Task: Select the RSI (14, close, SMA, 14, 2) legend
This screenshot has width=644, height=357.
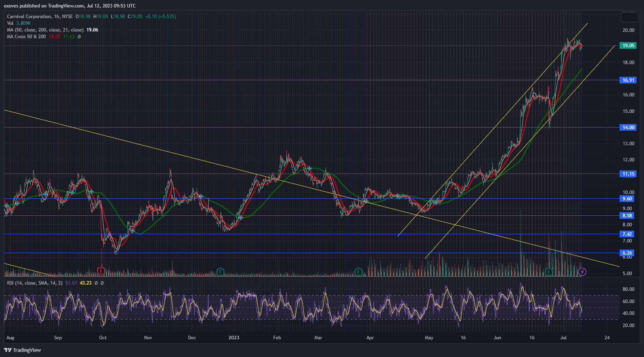Action: click(35, 283)
